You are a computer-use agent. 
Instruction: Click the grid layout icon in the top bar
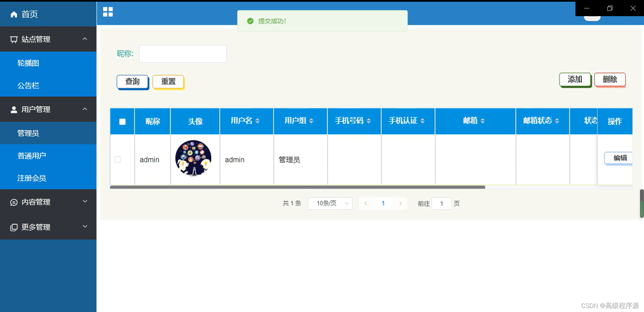coord(108,11)
